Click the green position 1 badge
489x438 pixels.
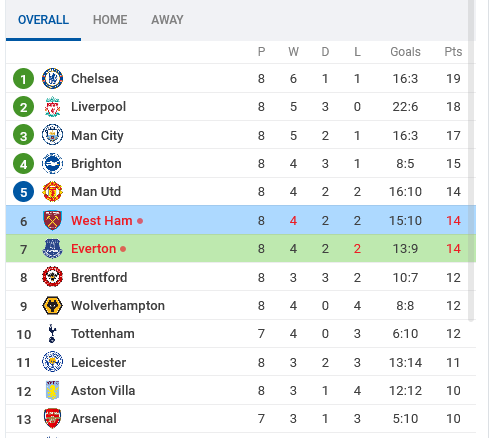click(x=23, y=79)
